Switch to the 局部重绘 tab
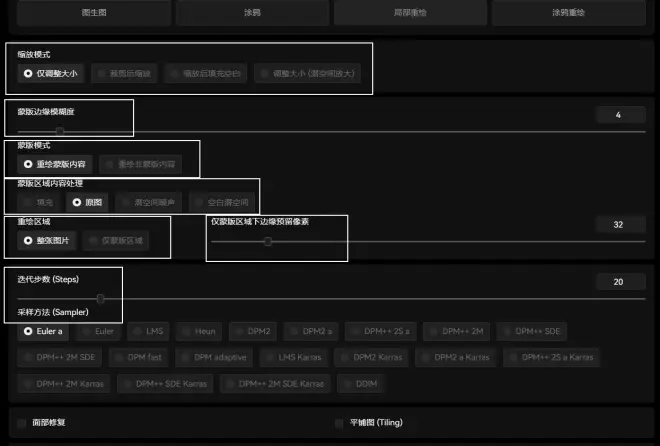The image size is (660, 446). 413,13
